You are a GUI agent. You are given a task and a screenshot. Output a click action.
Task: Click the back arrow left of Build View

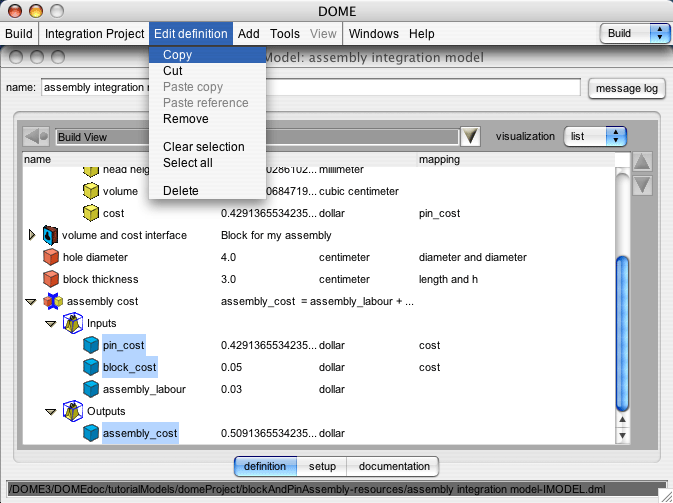(x=36, y=137)
